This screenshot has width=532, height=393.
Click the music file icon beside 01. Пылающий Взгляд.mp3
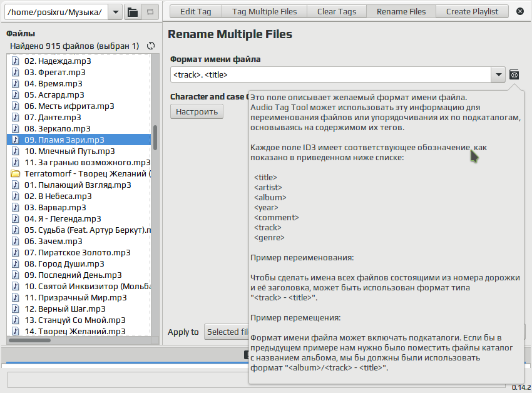(x=15, y=185)
